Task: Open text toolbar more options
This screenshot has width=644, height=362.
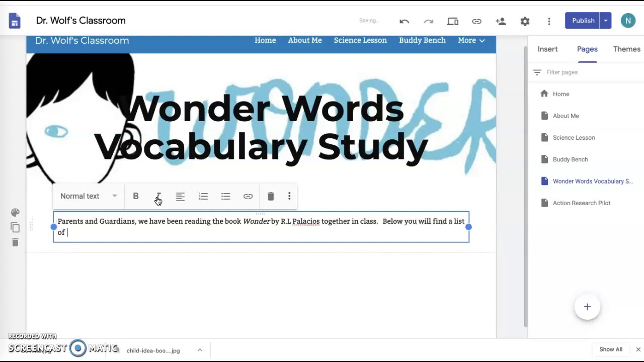Action: 289,196
